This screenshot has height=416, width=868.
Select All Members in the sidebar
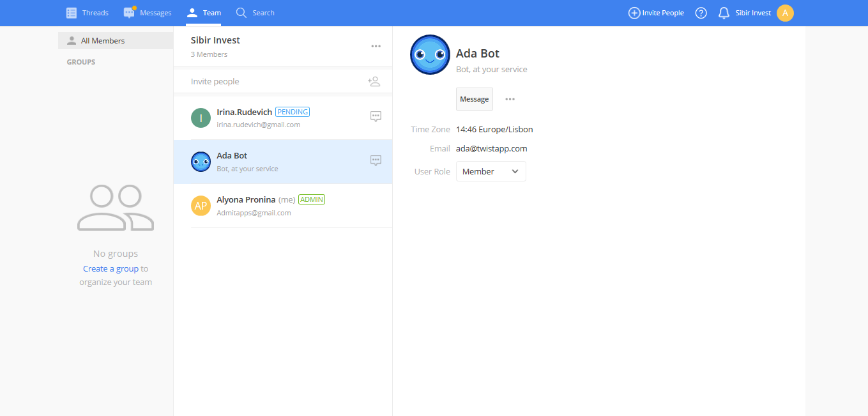[x=102, y=41]
